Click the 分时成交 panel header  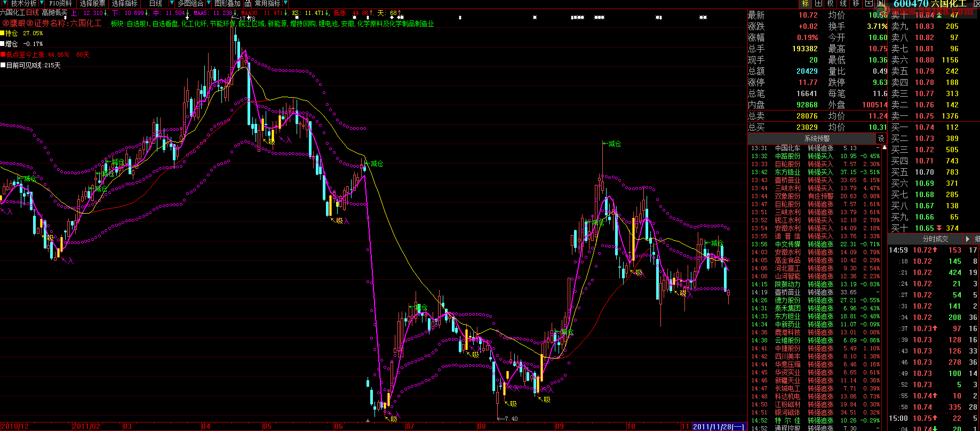coord(935,239)
